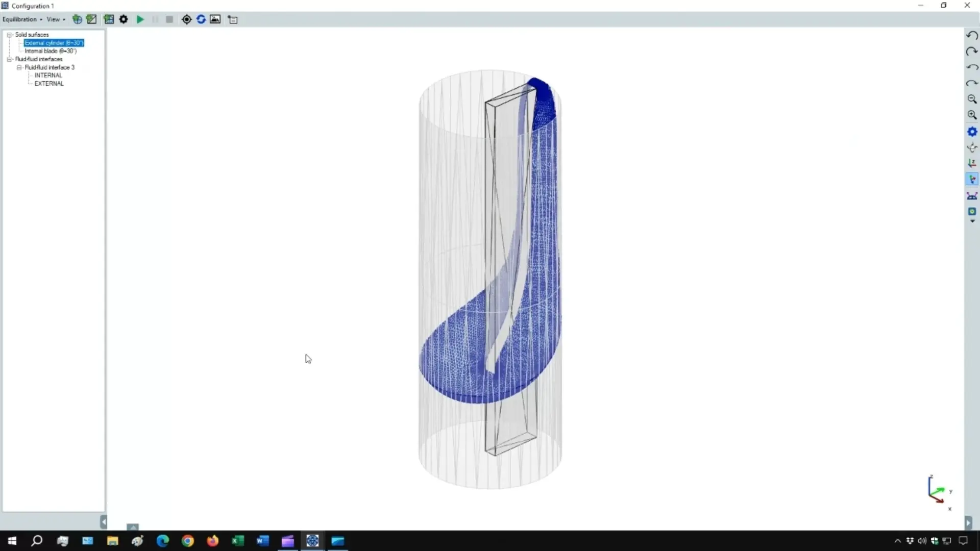
Task: Click the blue refresh arrows icon
Action: coord(201,19)
